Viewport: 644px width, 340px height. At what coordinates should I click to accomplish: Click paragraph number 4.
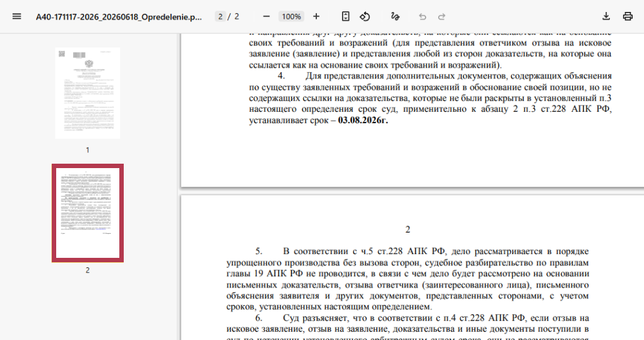point(282,76)
